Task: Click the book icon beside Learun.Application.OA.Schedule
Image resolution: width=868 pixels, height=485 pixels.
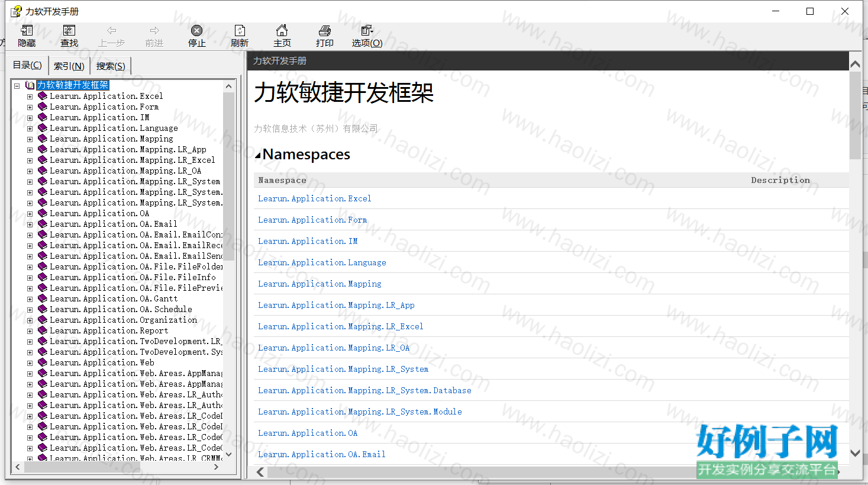Action: 42,309
